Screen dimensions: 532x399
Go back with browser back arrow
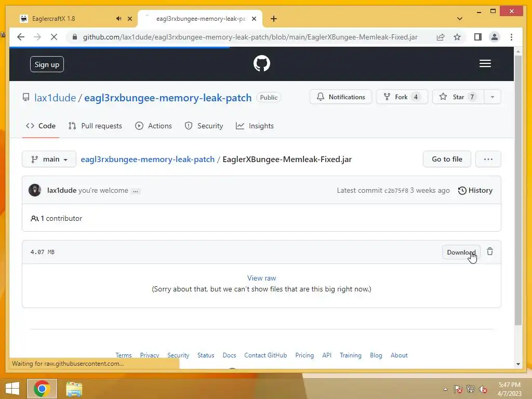[x=21, y=37]
